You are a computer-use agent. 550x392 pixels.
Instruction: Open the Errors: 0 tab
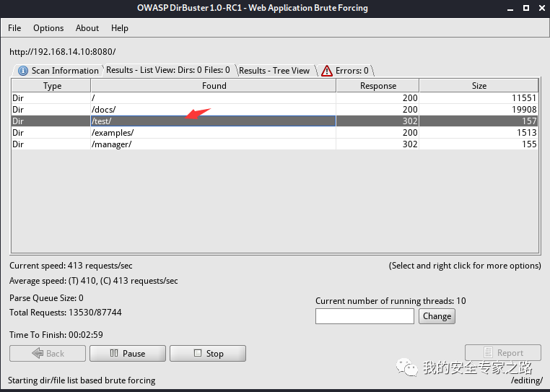coord(345,71)
